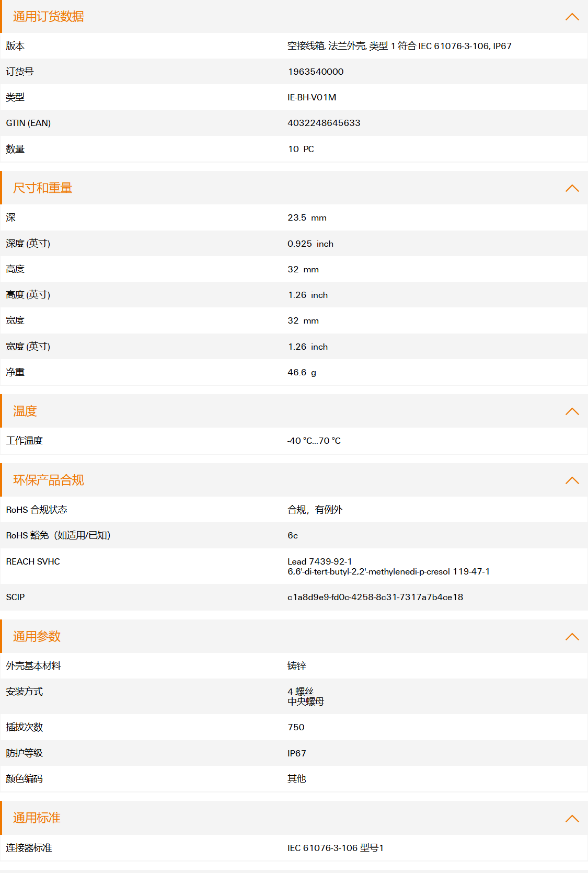Click the 插拔次数 row label

[25, 727]
